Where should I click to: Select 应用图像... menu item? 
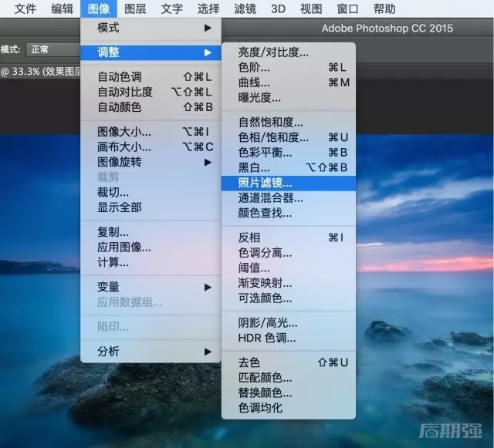click(151, 248)
